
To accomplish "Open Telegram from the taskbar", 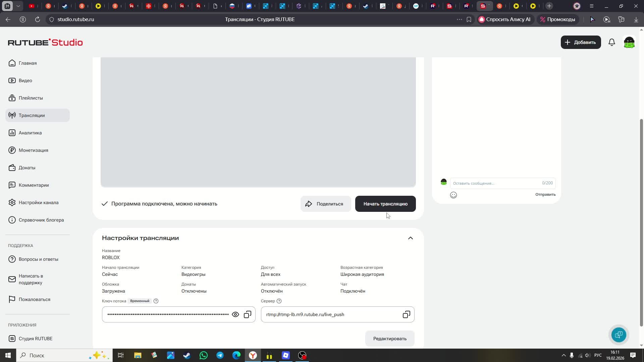I will point(220,355).
